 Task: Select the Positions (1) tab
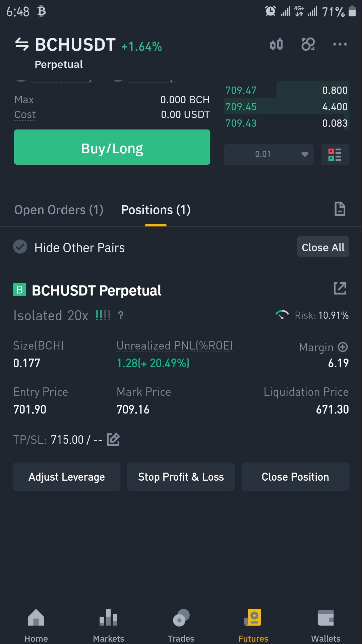pyautogui.click(x=156, y=210)
